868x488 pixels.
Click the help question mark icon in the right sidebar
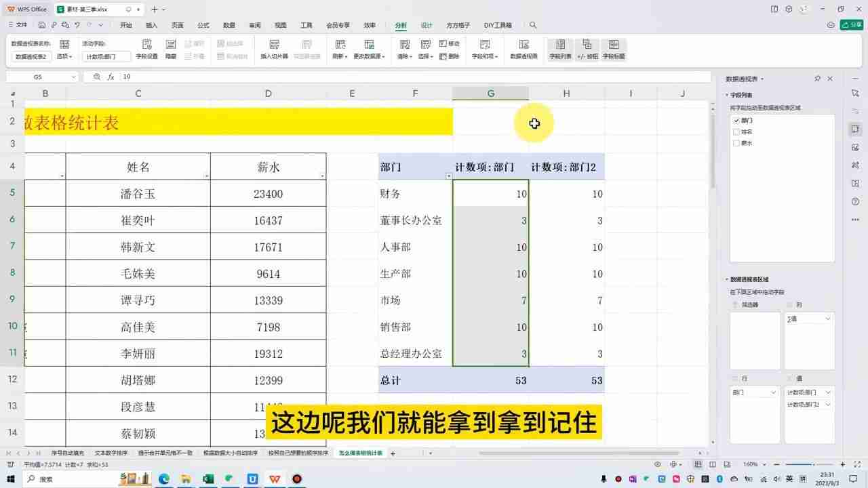click(855, 202)
